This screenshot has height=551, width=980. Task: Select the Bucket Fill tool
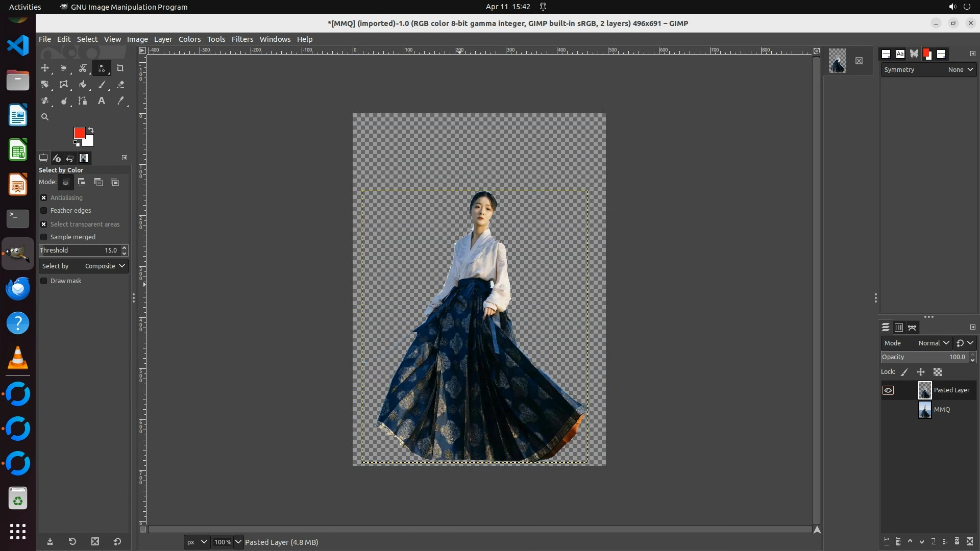tap(83, 85)
